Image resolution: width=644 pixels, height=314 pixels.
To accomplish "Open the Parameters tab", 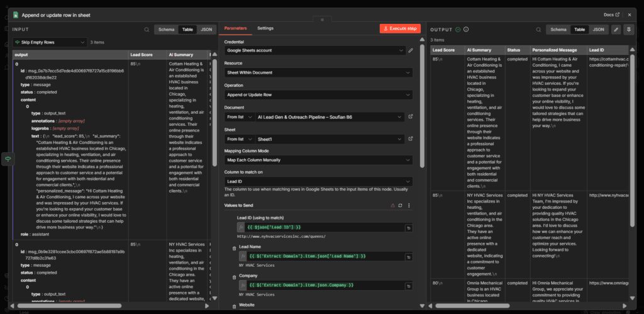I will click(235, 28).
